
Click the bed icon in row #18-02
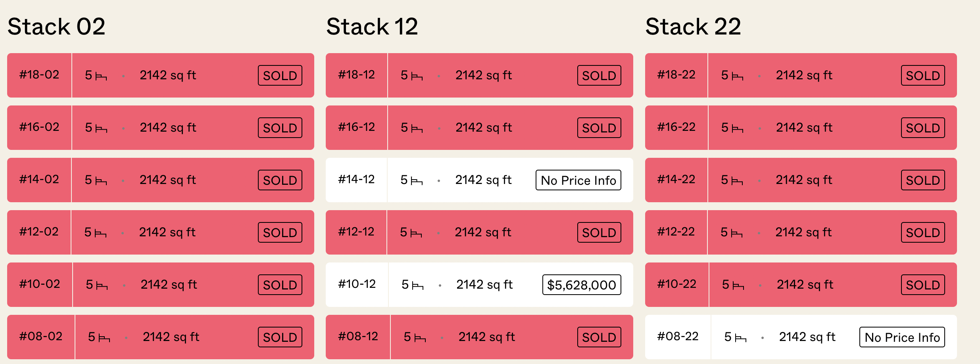tap(101, 76)
